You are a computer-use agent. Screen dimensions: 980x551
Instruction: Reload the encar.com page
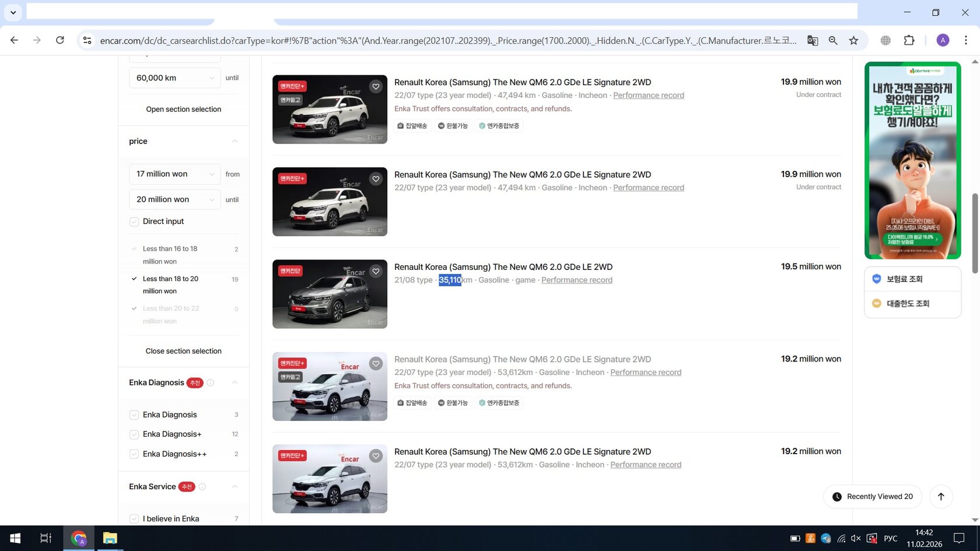60,40
